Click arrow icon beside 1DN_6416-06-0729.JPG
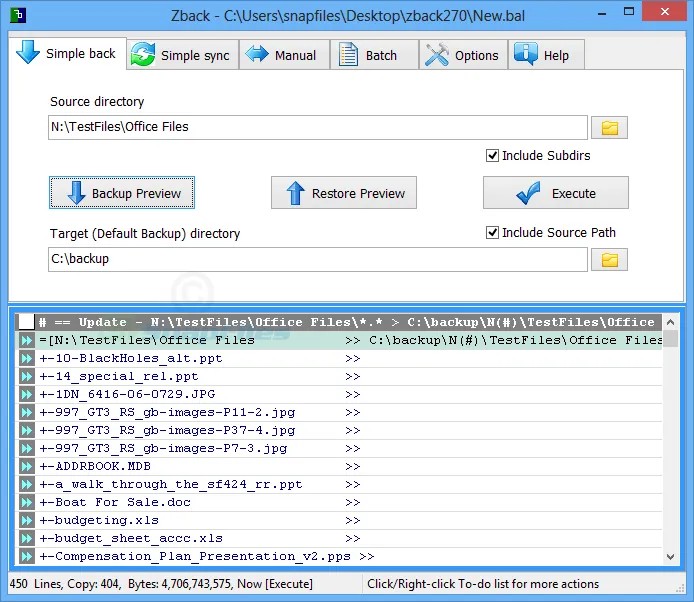694x602 pixels. pyautogui.click(x=27, y=394)
